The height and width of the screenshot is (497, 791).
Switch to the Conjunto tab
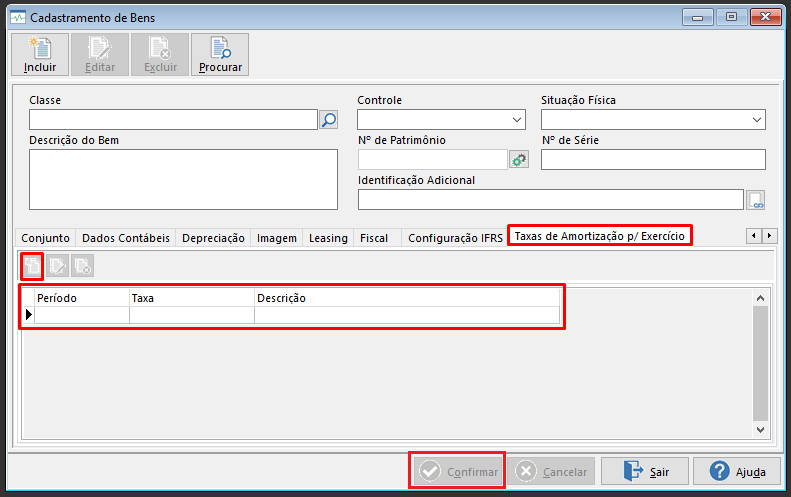(45, 238)
